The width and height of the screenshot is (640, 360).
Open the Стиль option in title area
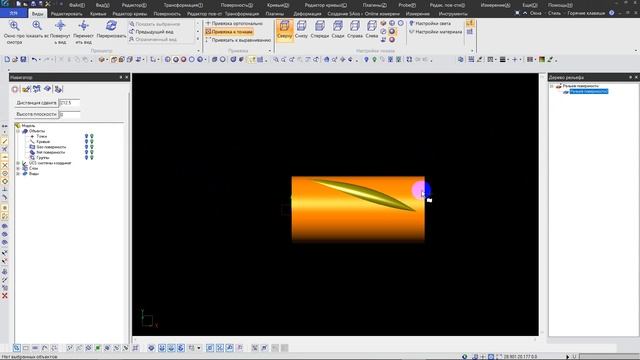[x=554, y=13]
